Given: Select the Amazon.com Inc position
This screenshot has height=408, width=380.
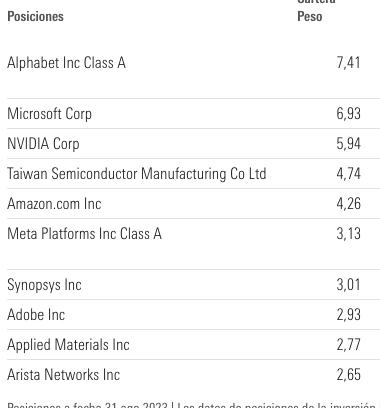Looking at the screenshot, I should [x=54, y=204].
